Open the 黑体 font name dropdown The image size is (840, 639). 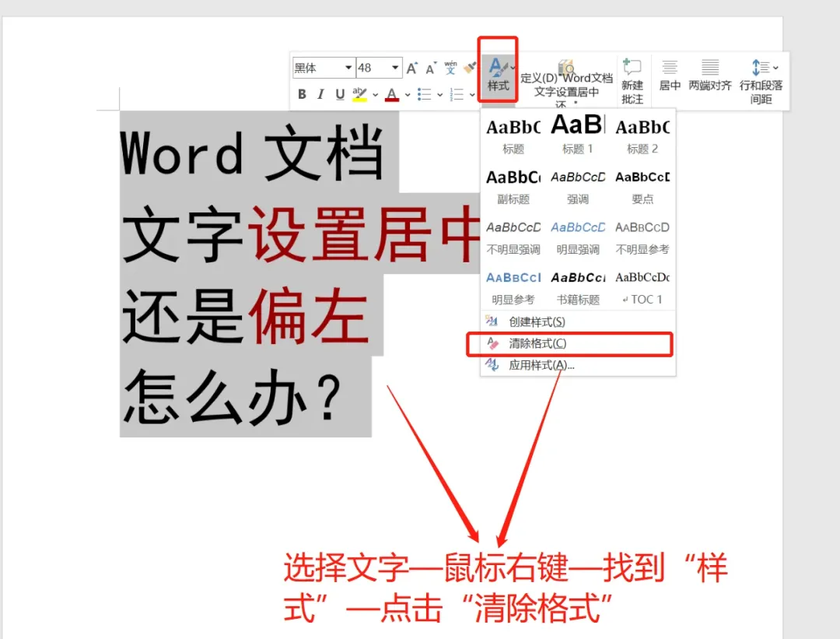coord(348,68)
